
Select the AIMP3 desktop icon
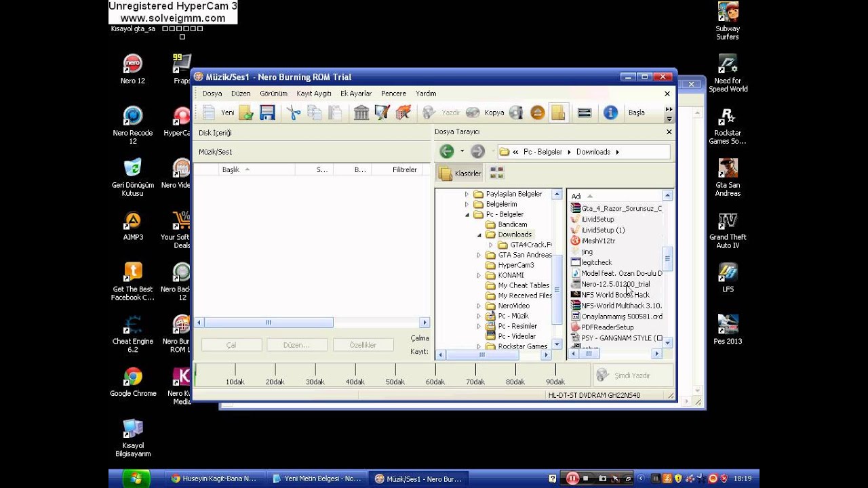point(133,226)
